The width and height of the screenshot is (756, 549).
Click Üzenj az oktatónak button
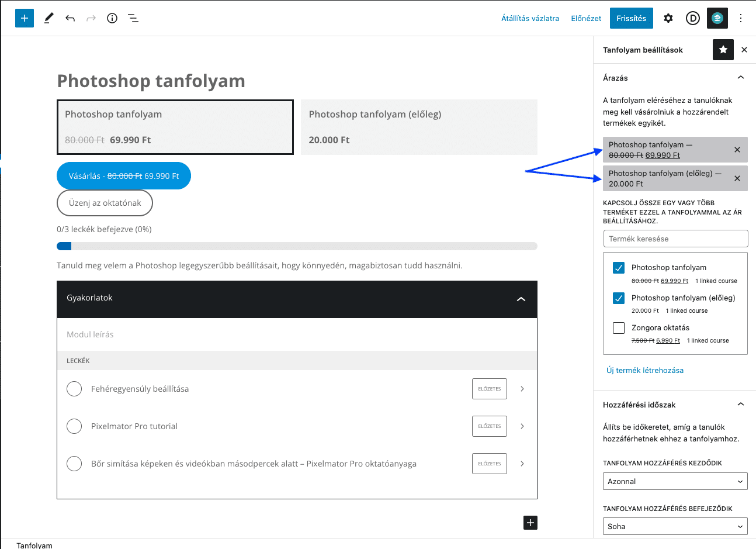pos(105,203)
